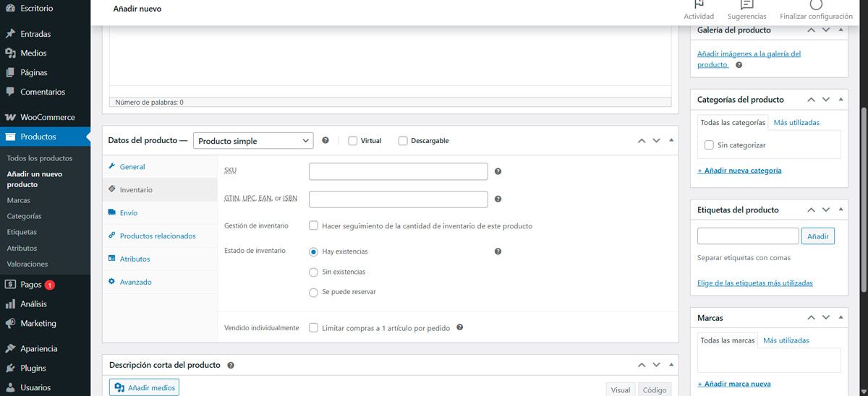Open the Plugins plug icon
This screenshot has height=396, width=868.
point(10,369)
